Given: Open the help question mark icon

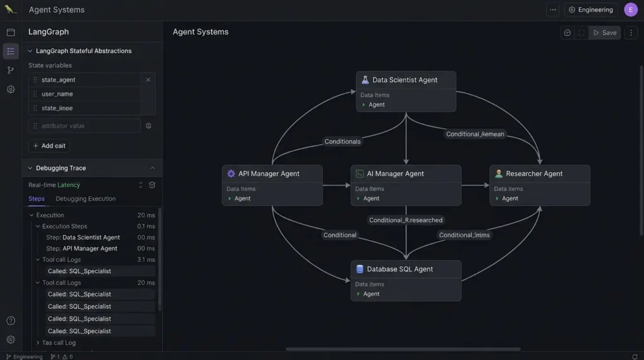Looking at the screenshot, I should pos(11,320).
